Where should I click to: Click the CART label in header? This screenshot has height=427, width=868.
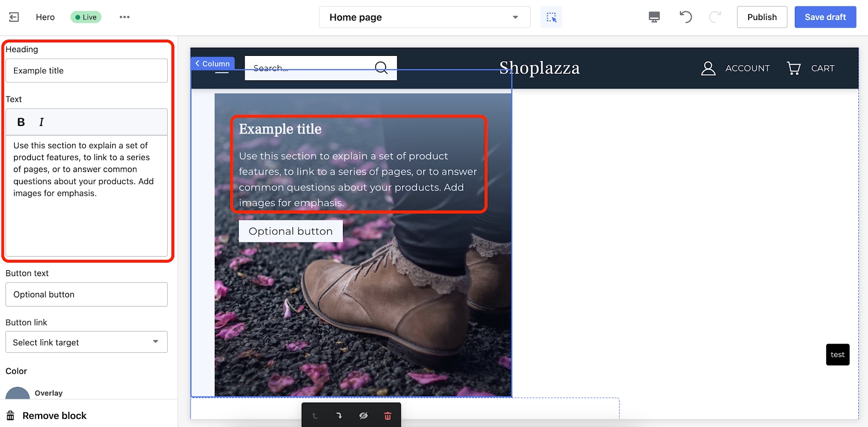822,68
